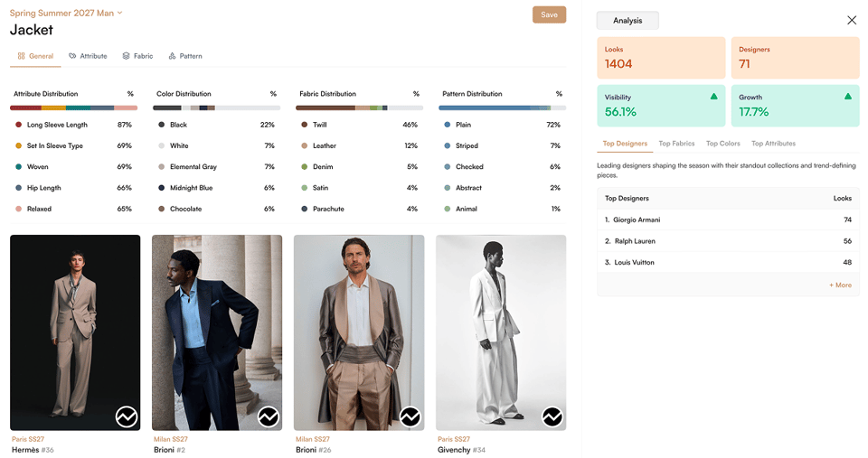Click the Growth upward triangle indicator

[x=848, y=97]
